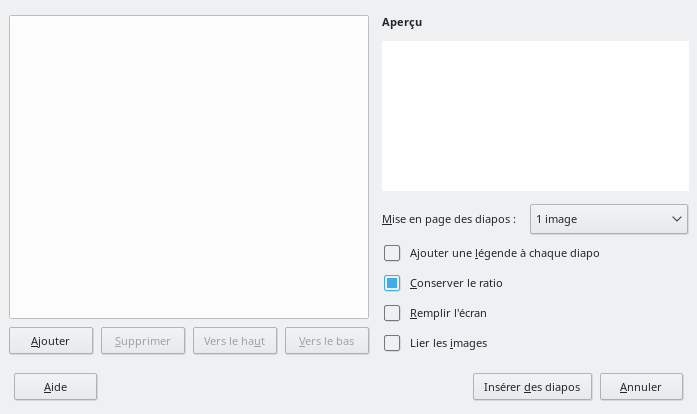Open help with the Aide button
The width and height of the screenshot is (697, 414).
[55, 387]
